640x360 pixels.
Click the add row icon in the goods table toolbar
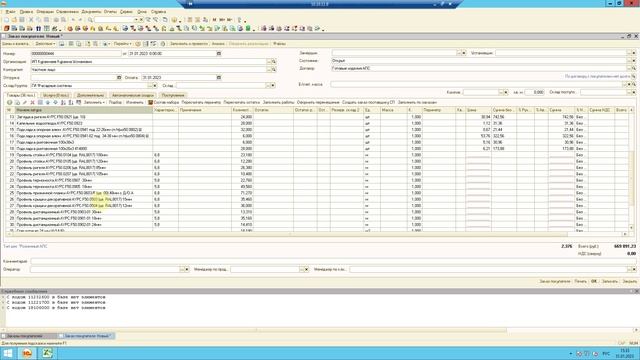9,102
